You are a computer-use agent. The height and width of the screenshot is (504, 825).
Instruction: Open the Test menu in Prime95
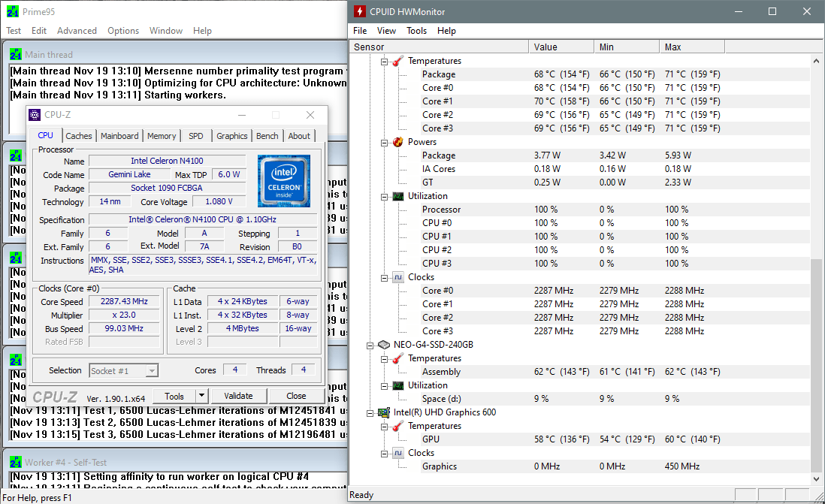[14, 31]
